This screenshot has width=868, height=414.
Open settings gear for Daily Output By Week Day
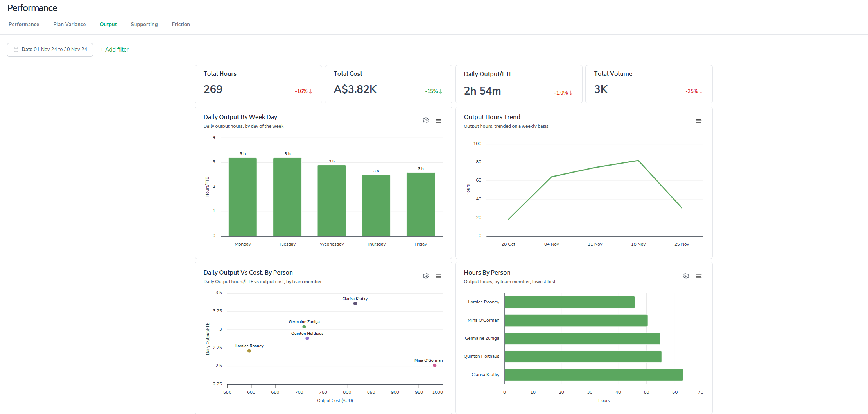[426, 120]
